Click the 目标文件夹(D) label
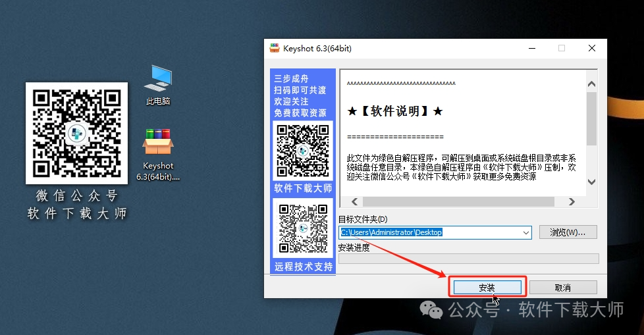 (363, 219)
